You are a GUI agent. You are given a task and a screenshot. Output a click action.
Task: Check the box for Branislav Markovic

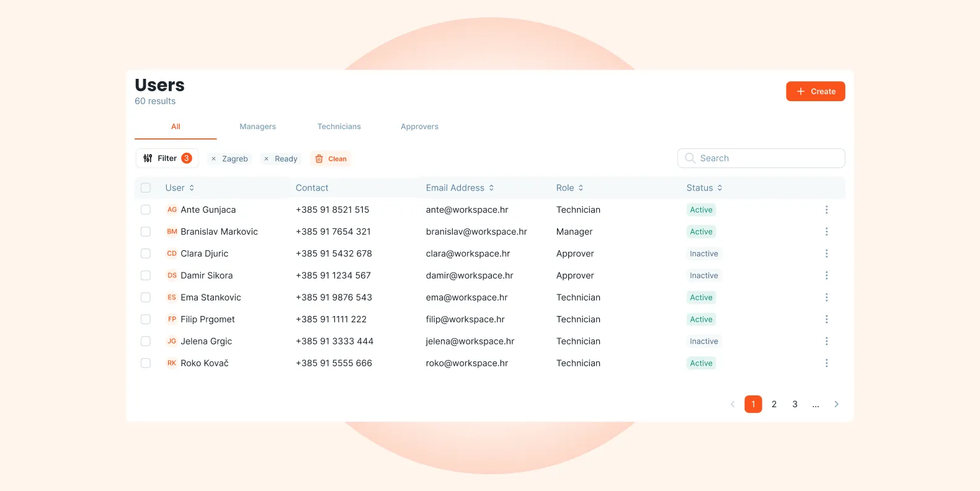[x=146, y=232]
